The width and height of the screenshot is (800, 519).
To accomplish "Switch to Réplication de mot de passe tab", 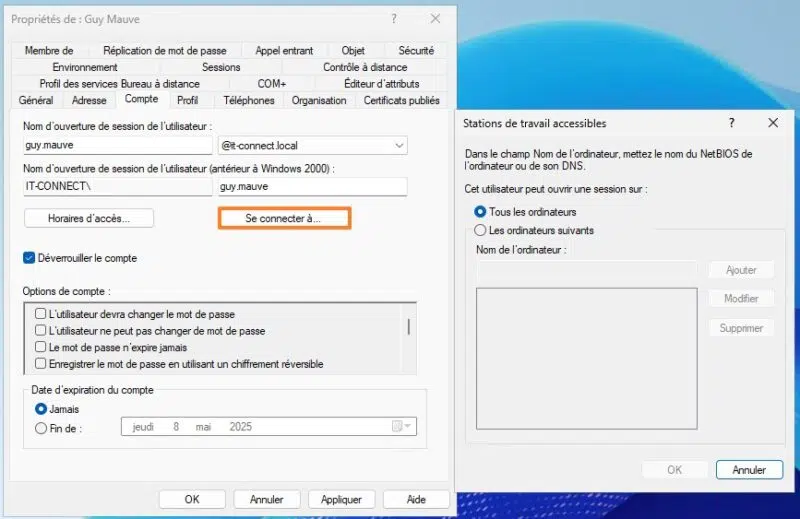I will point(165,51).
